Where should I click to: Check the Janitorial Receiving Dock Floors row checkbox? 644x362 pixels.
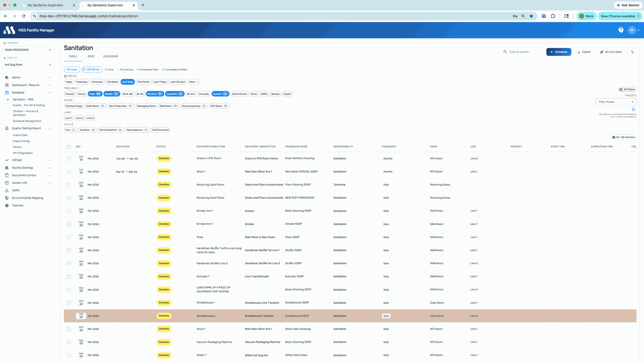[x=69, y=185]
